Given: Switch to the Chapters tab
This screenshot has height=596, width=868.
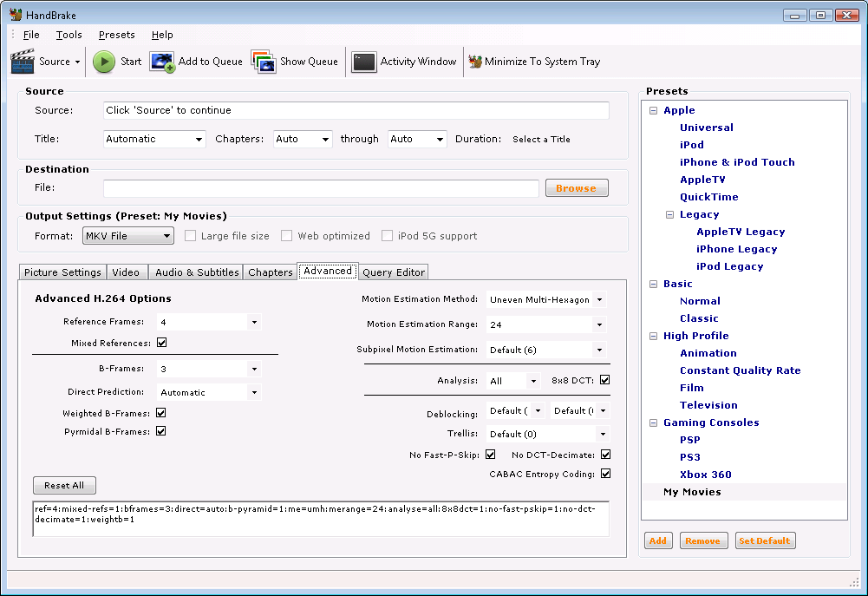Looking at the screenshot, I should pyautogui.click(x=271, y=272).
